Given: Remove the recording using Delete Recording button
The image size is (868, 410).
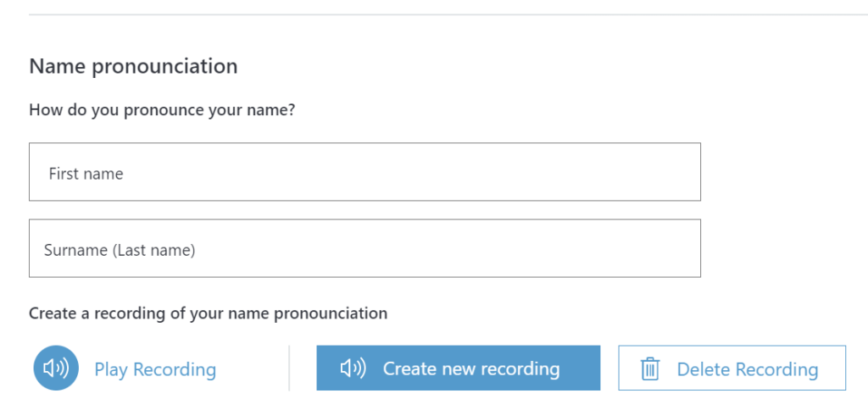Looking at the screenshot, I should tap(732, 368).
